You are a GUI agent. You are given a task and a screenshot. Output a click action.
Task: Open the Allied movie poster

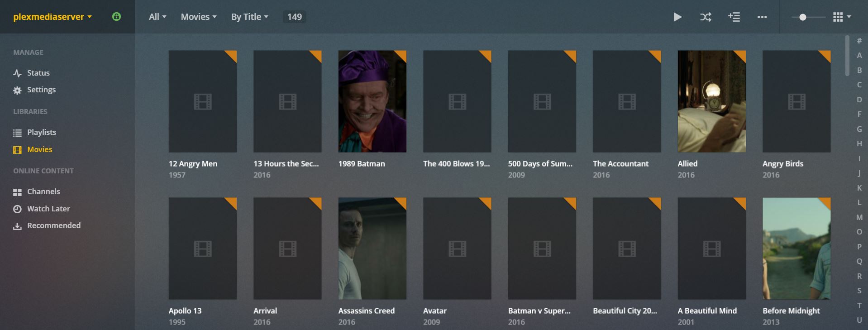[x=712, y=101]
